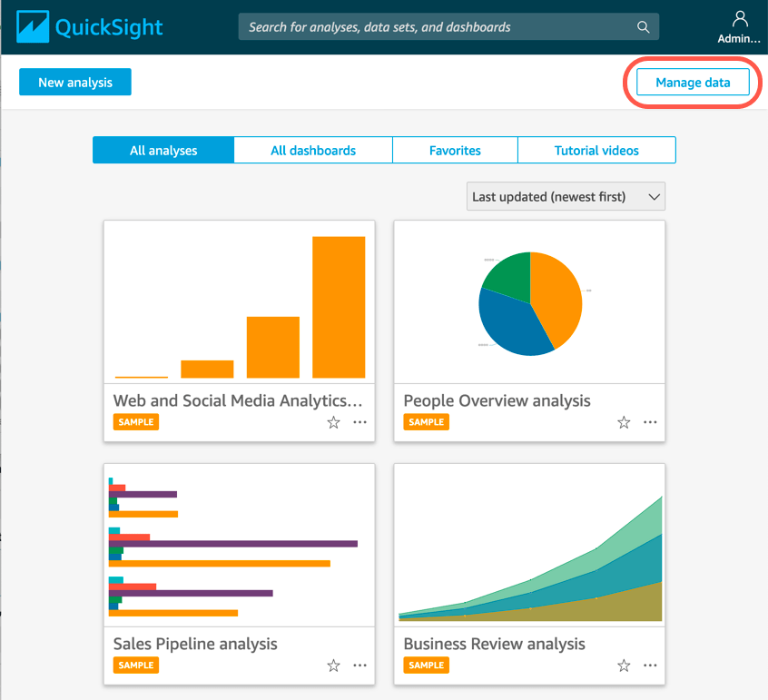Viewport: 768px width, 700px height.
Task: Click the ellipsis icon on People Overview analysis
Action: tap(650, 422)
